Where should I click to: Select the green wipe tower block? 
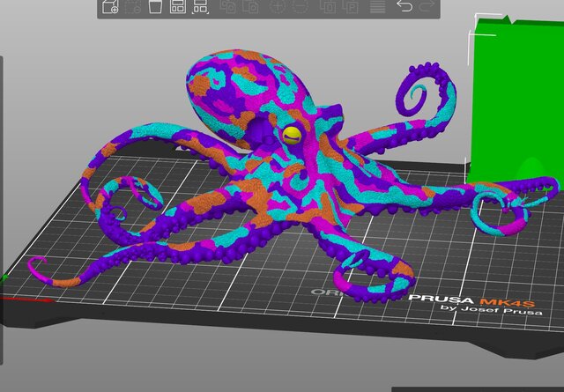point(516,100)
